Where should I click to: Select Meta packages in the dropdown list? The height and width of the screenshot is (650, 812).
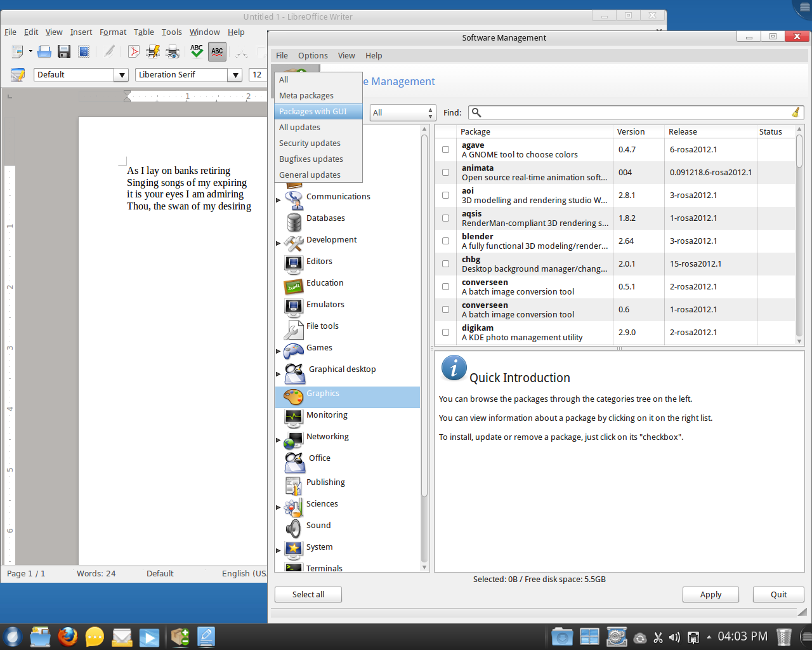tap(318, 96)
